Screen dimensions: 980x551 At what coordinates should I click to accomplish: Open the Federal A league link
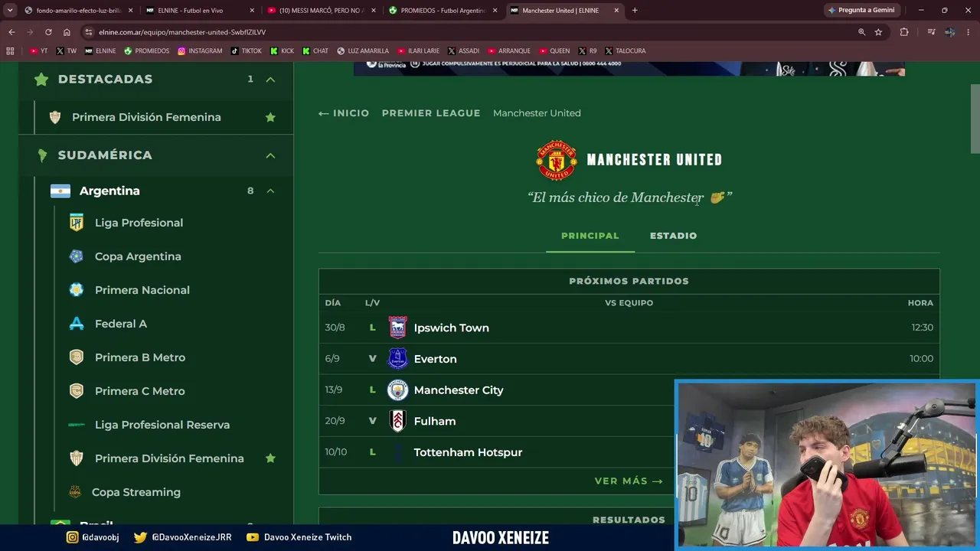(x=121, y=324)
